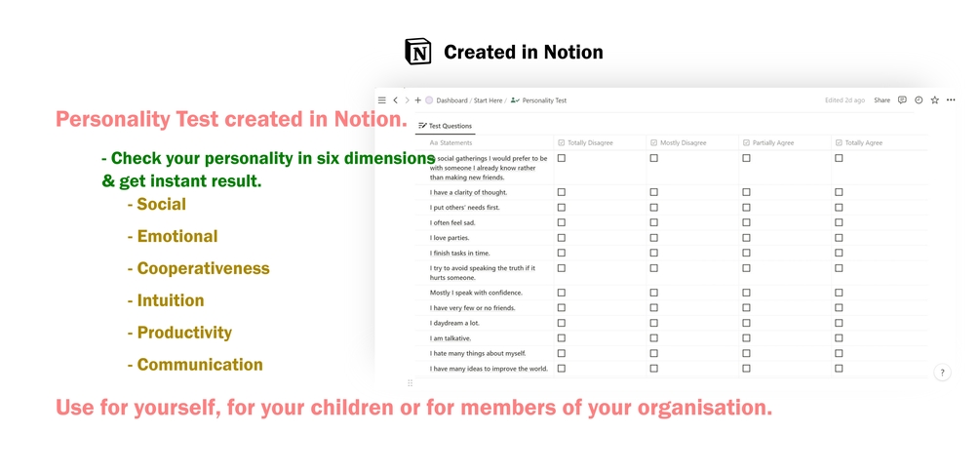
Task: Click the 'Edited 2d ago' text
Action: tap(845, 100)
